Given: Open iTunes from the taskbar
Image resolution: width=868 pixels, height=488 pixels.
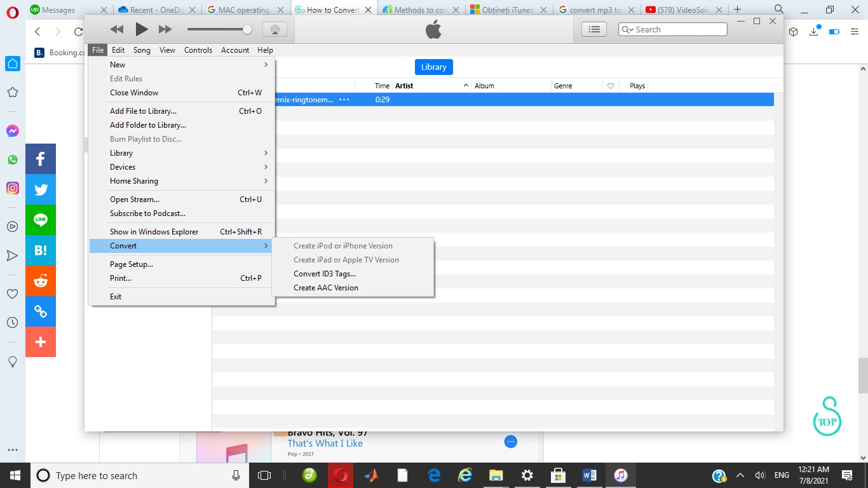Looking at the screenshot, I should tap(621, 475).
